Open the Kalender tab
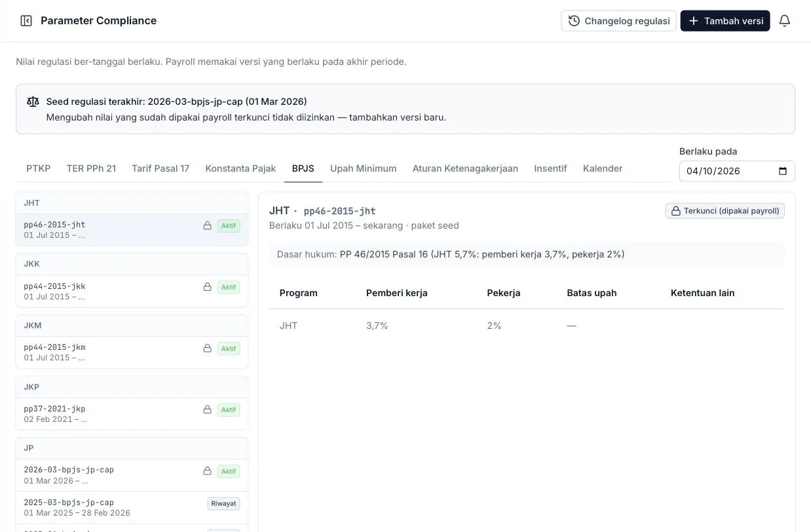811x532 pixels. pyautogui.click(x=603, y=168)
